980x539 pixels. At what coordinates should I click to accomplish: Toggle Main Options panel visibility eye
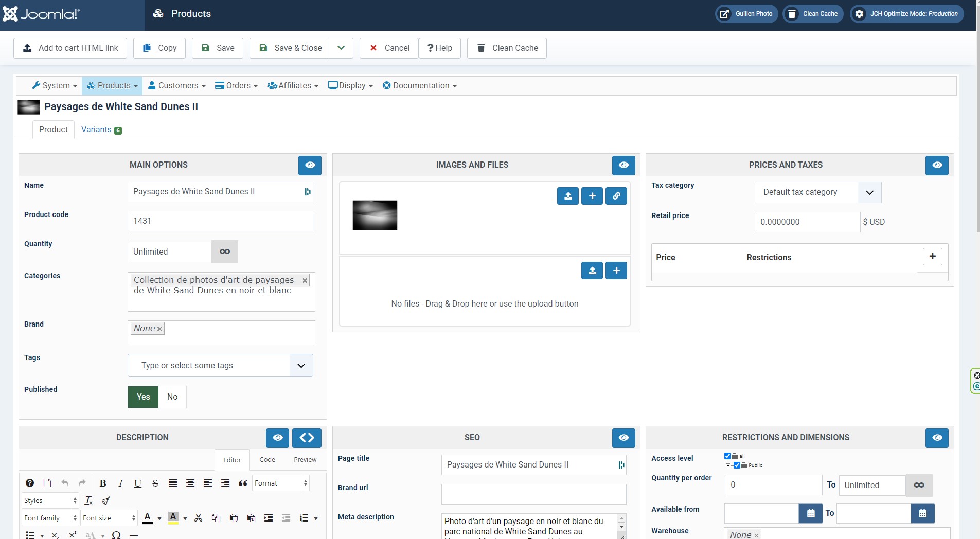click(x=310, y=165)
